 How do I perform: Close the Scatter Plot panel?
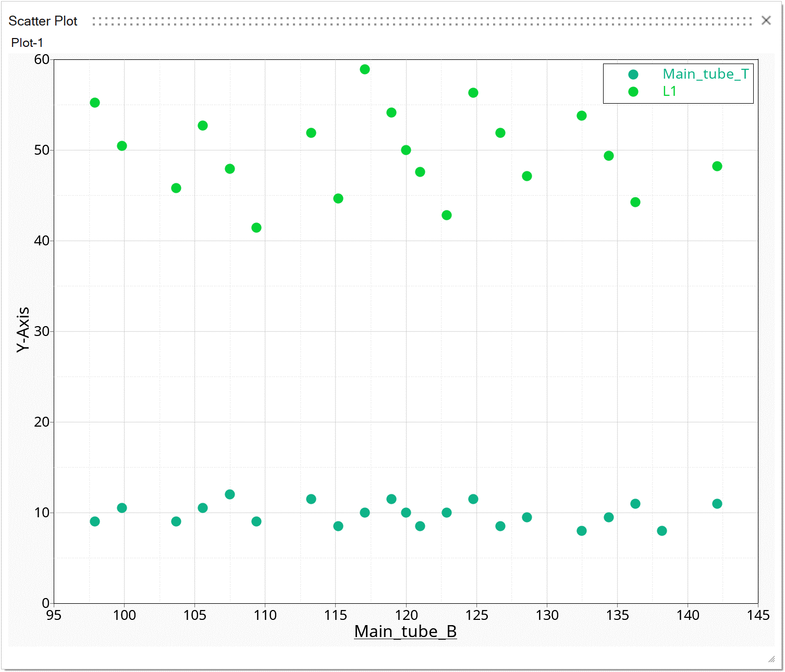pos(766,20)
